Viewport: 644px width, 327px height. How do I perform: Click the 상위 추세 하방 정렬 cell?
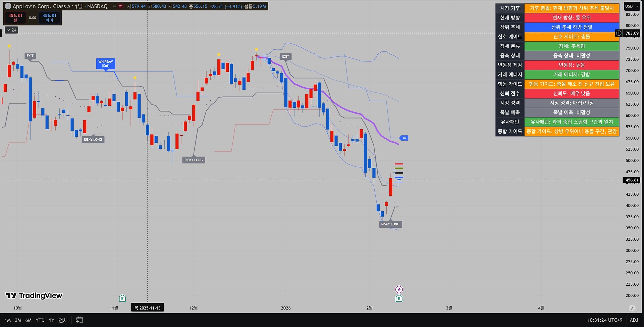click(572, 27)
